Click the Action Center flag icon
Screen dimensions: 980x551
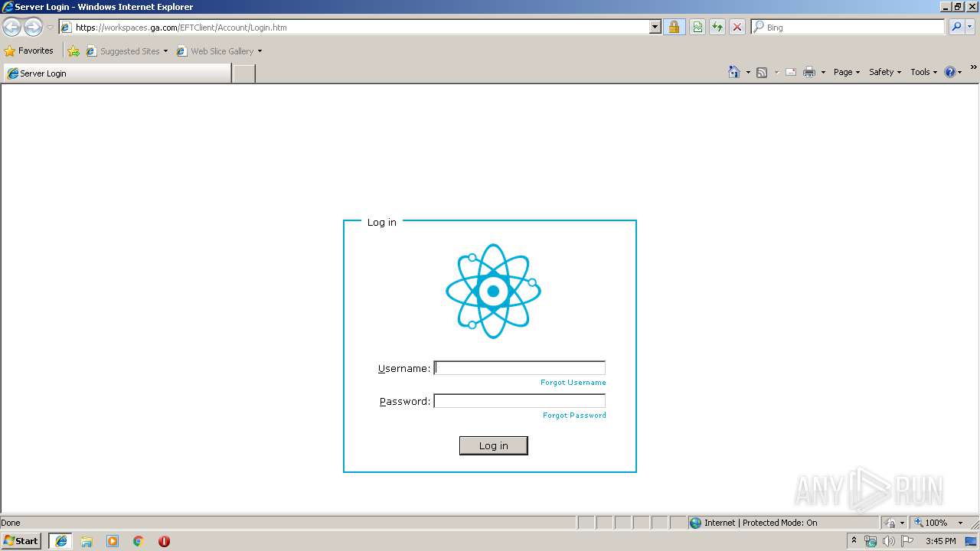907,541
